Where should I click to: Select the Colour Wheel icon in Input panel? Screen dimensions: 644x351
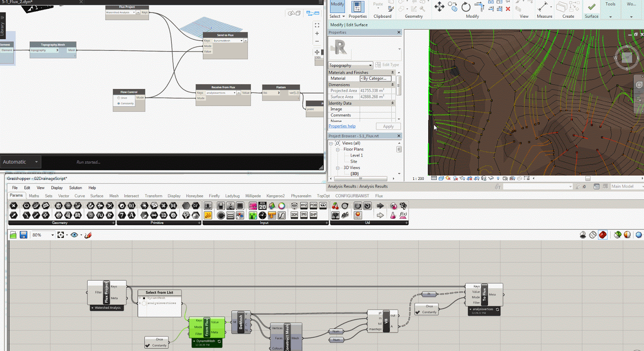tap(282, 206)
